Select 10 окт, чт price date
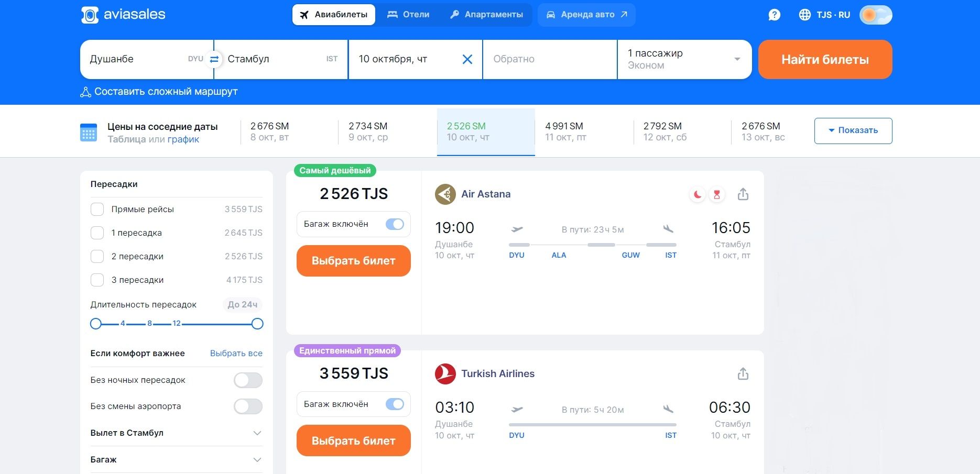The width and height of the screenshot is (980, 474). [486, 132]
